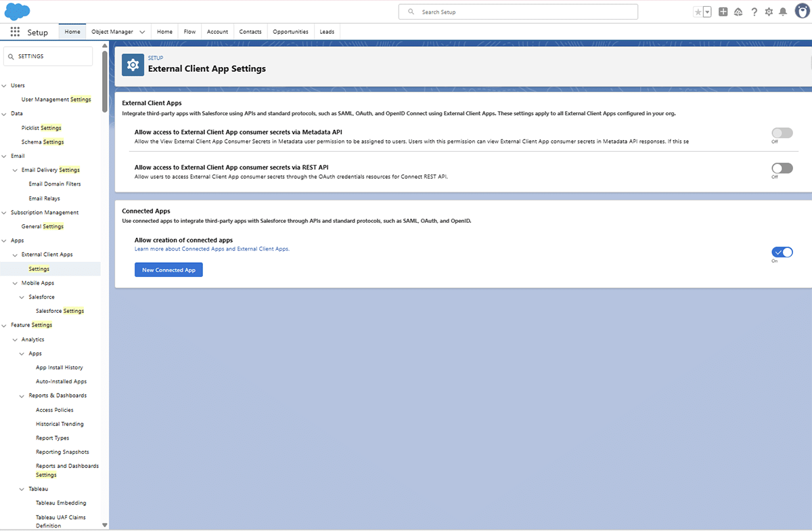View notifications bell icon
Screen dimensions: 812x531
783,12
